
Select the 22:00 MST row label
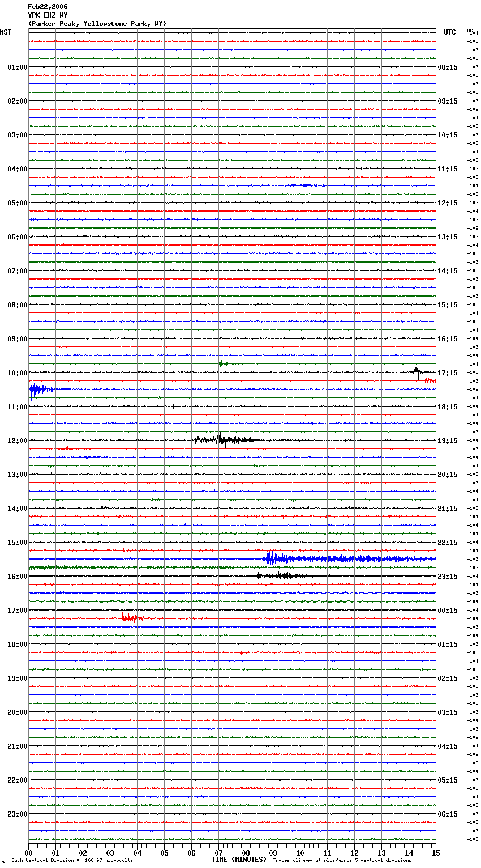pos(18,780)
